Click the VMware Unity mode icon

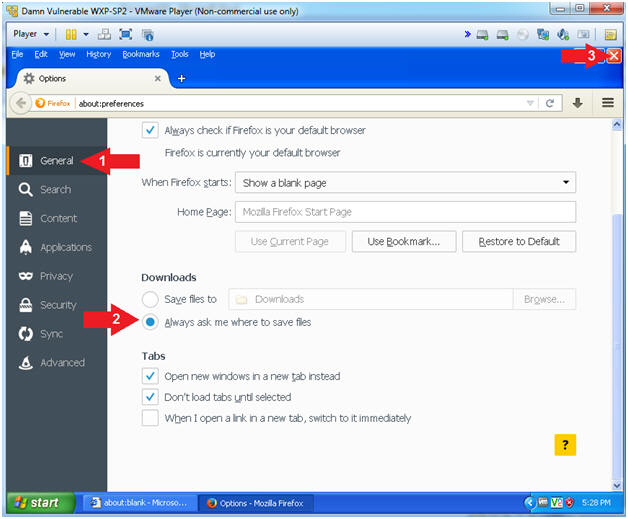pos(148,35)
